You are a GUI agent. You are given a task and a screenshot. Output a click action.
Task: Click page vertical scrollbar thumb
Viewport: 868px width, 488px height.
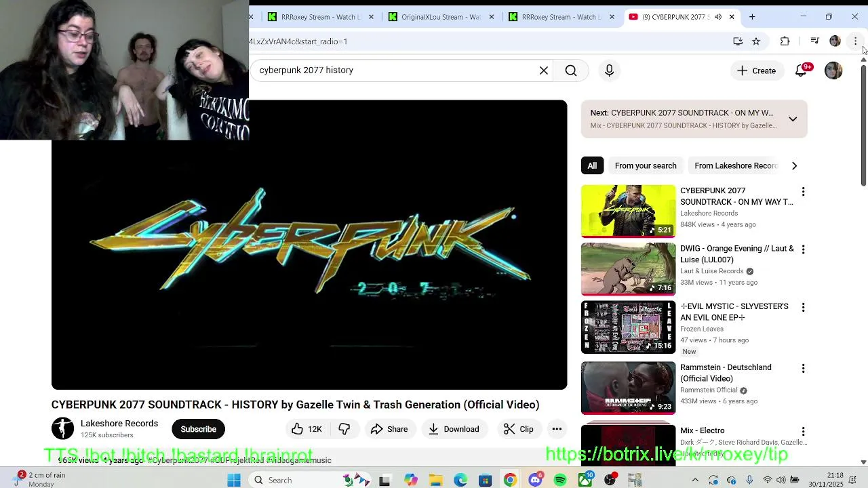click(863, 125)
